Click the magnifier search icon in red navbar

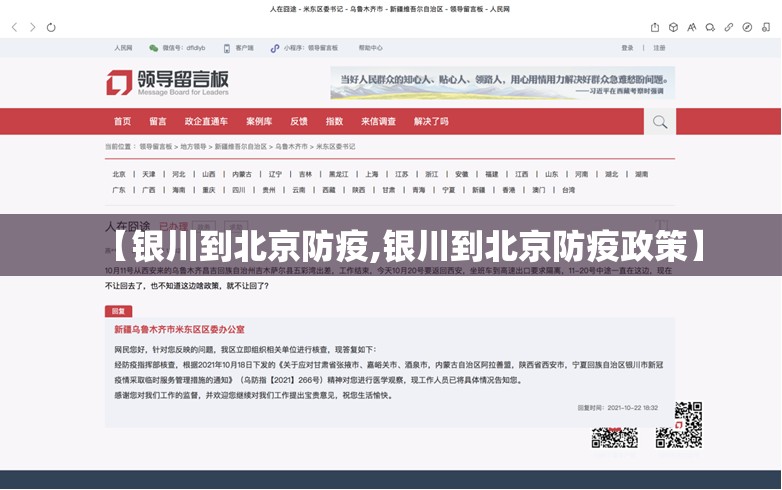click(659, 122)
